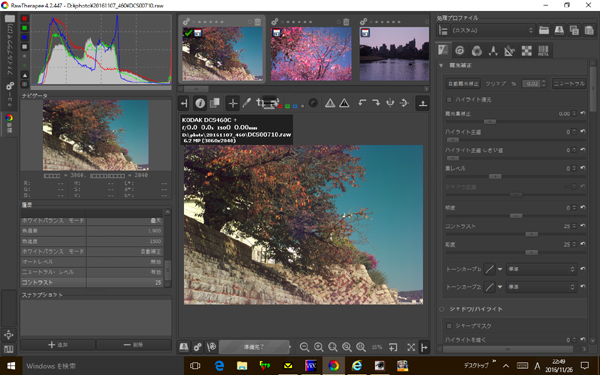This screenshot has width=600, height=375.
Task: Save current image icon in bottom bar
Action: [x=184, y=347]
